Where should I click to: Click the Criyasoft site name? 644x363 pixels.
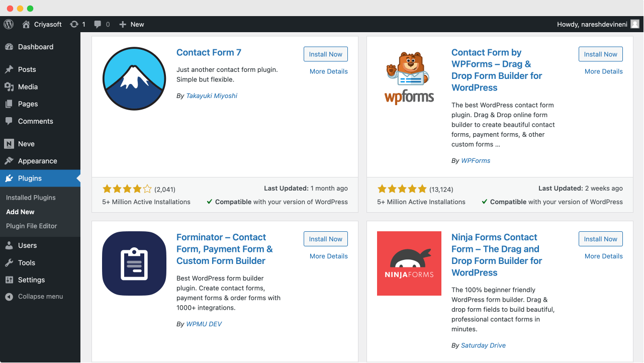48,24
